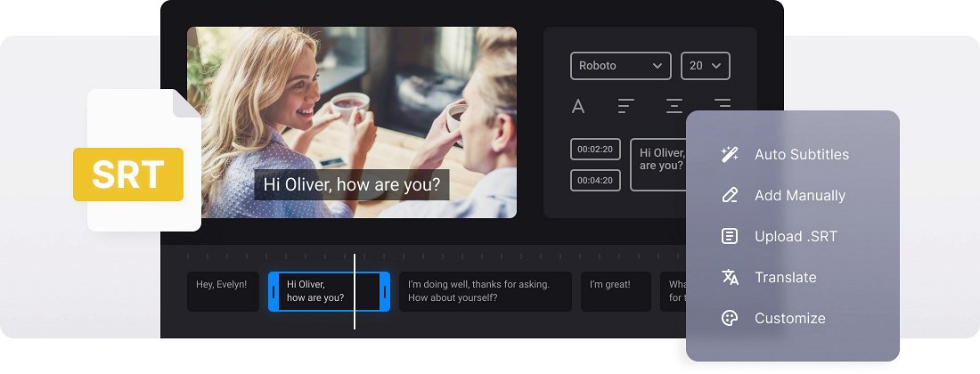
Task: Center-align the subtitle text
Action: click(x=674, y=106)
